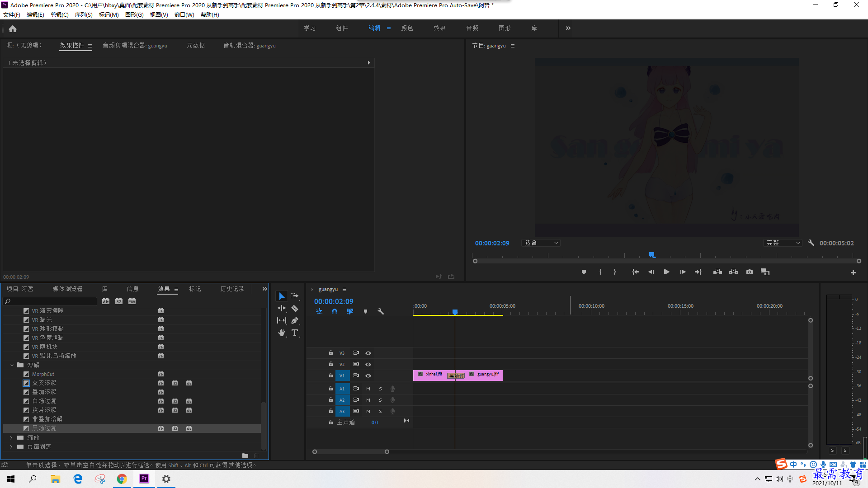Click search field in effects panel
Viewport: 868px width, 488px height.
click(50, 301)
